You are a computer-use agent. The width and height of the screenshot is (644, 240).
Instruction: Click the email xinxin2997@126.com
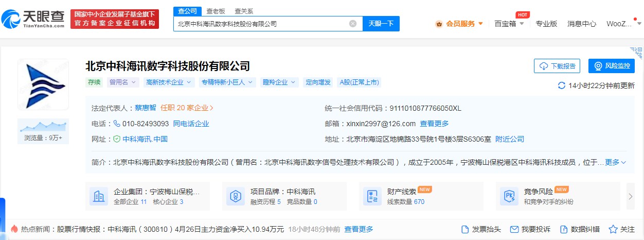[382, 124]
